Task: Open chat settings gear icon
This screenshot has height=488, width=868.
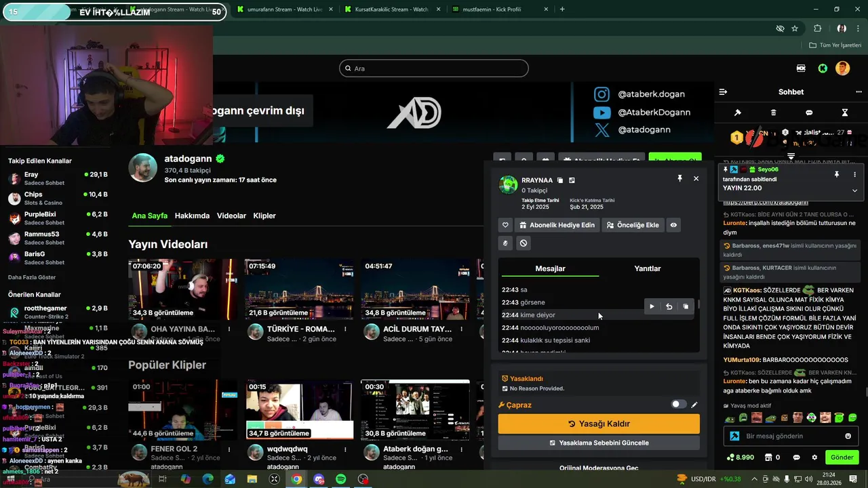Action: pos(814,457)
